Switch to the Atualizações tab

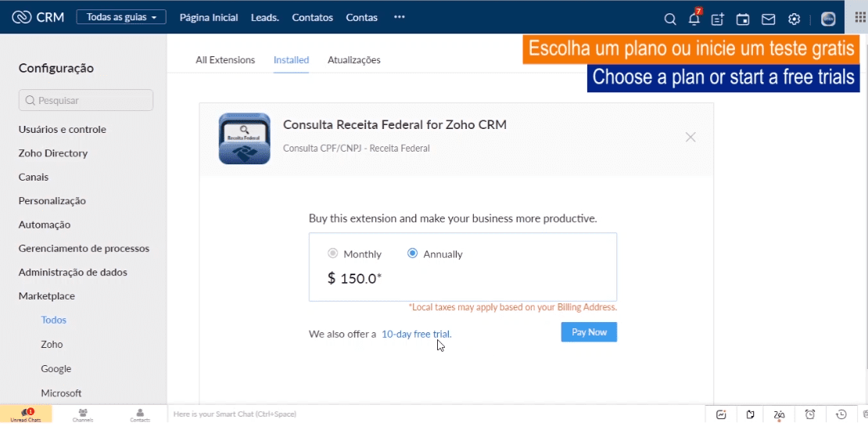coord(354,59)
